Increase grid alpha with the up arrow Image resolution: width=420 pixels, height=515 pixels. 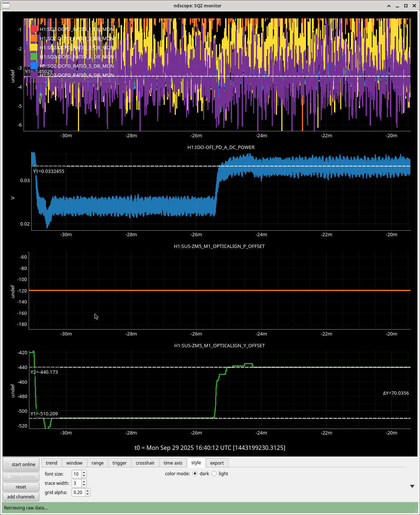coord(88,491)
